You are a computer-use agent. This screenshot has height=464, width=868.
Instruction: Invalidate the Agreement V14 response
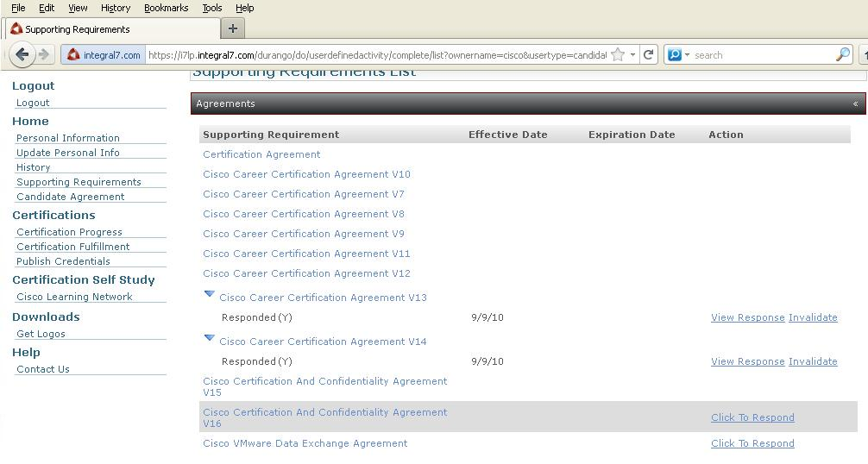pos(813,361)
